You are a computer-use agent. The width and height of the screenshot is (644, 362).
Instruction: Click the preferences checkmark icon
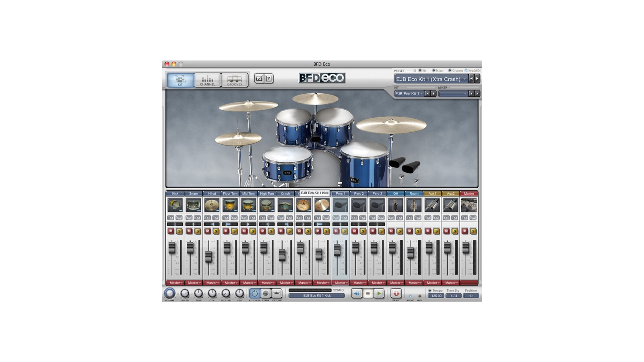[259, 78]
